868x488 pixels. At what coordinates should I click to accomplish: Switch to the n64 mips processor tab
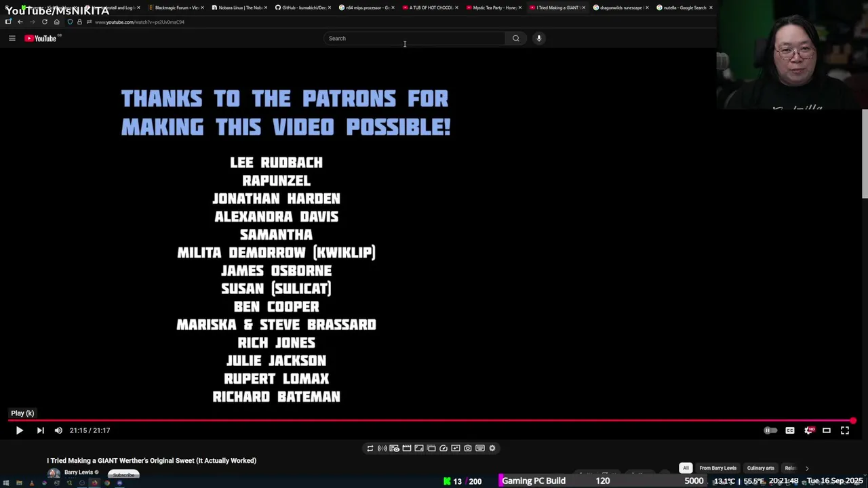click(x=366, y=7)
